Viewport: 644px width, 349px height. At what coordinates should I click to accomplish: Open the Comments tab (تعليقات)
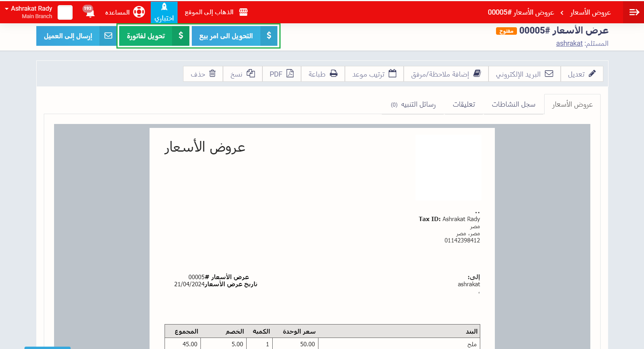464,104
